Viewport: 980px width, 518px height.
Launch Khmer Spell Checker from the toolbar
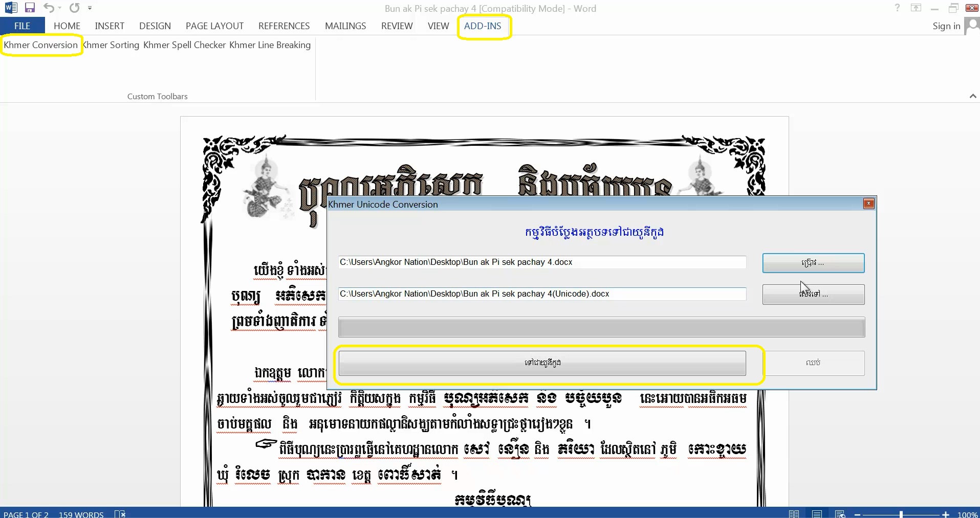[184, 45]
